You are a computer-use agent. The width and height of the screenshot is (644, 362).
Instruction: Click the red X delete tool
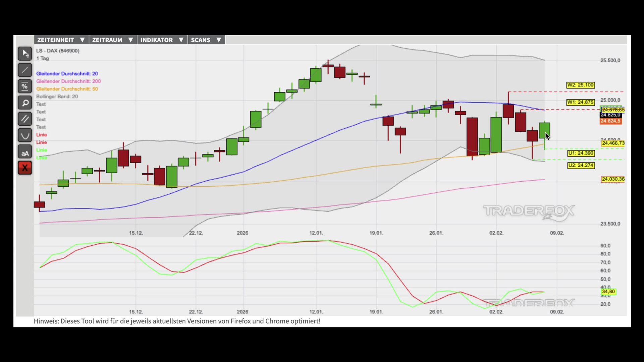[25, 168]
